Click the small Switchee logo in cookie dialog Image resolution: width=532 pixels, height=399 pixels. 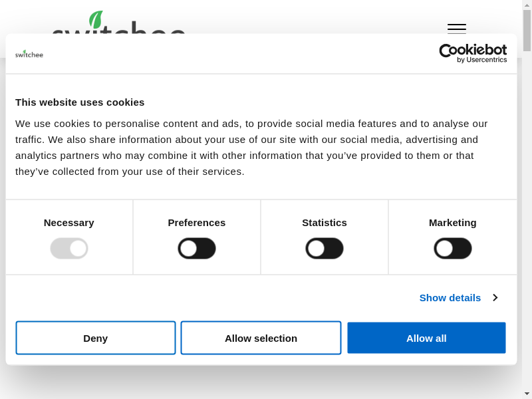pyautogui.click(x=29, y=54)
